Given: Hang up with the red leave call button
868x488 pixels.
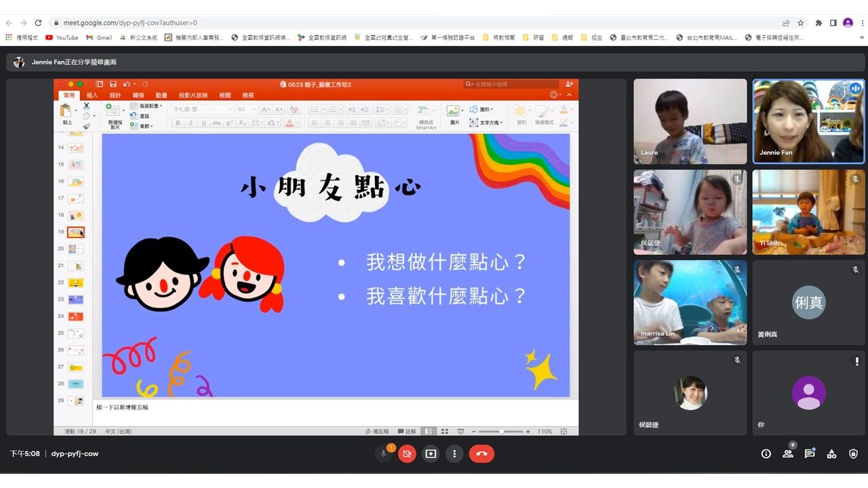Looking at the screenshot, I should pyautogui.click(x=481, y=454).
